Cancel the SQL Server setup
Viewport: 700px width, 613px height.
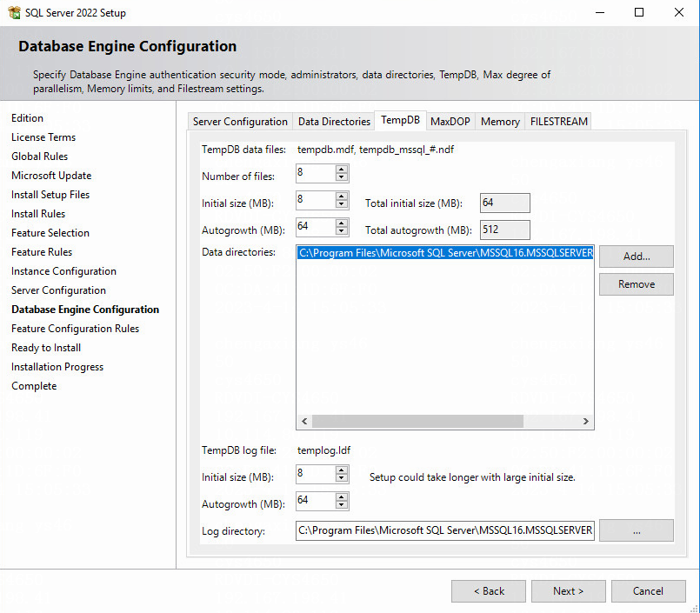[648, 591]
